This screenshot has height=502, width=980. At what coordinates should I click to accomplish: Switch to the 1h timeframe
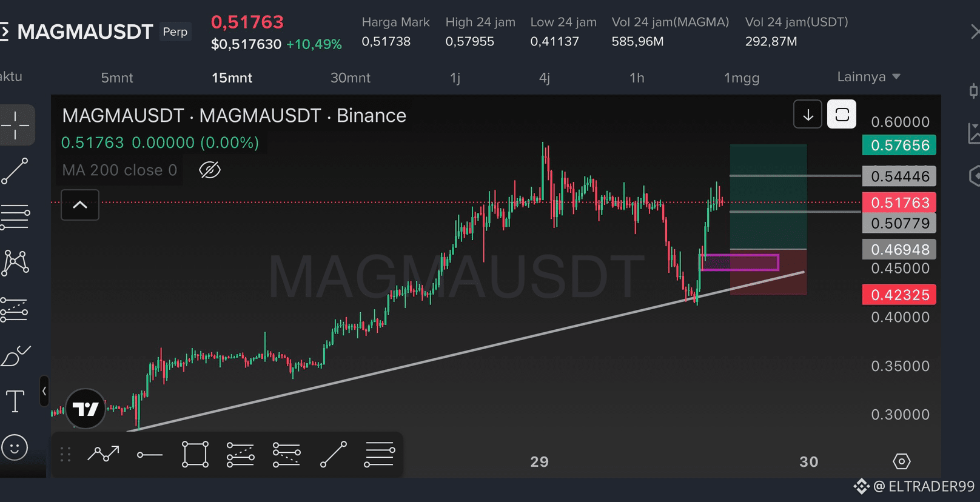tap(637, 78)
